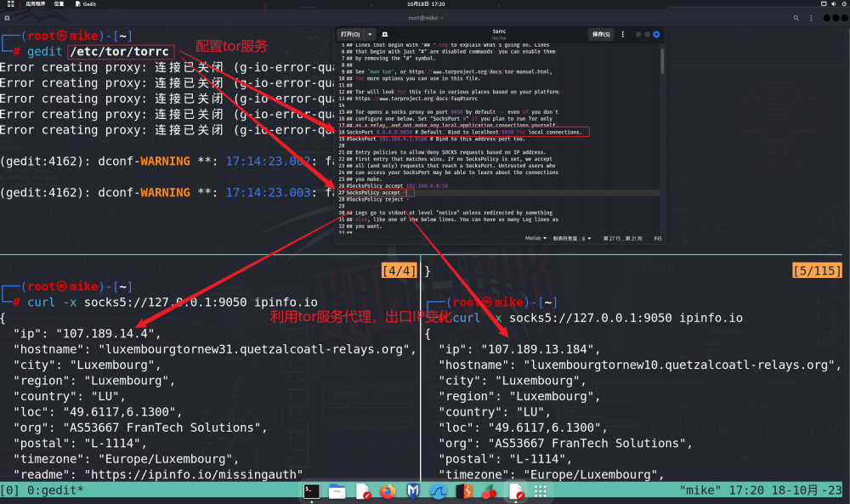Toggle INS insert mode in status bar
Viewport: 850px width, 504px height.
point(658,239)
